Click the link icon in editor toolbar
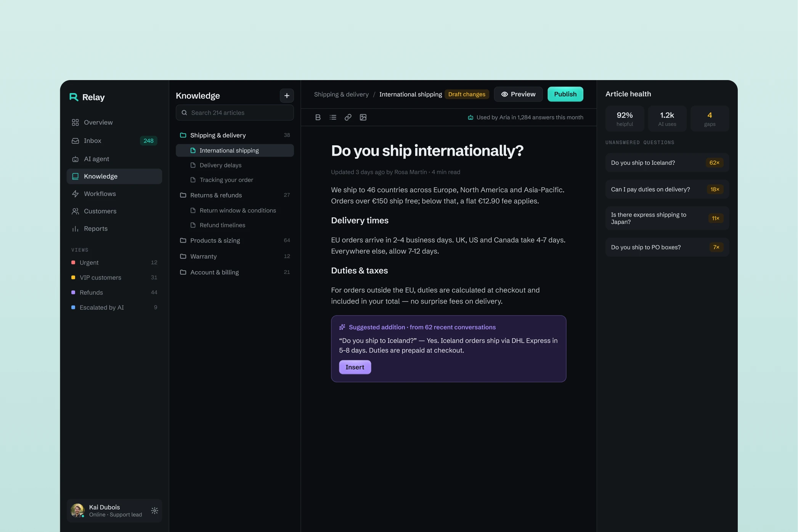The image size is (798, 532). click(x=348, y=117)
